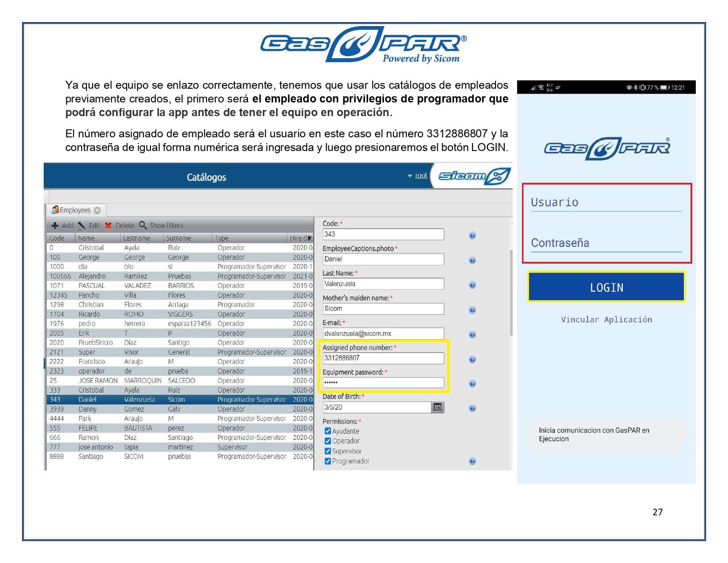Select employee row 12345 Pancho Villa
728x563 pixels.
[x=180, y=295]
